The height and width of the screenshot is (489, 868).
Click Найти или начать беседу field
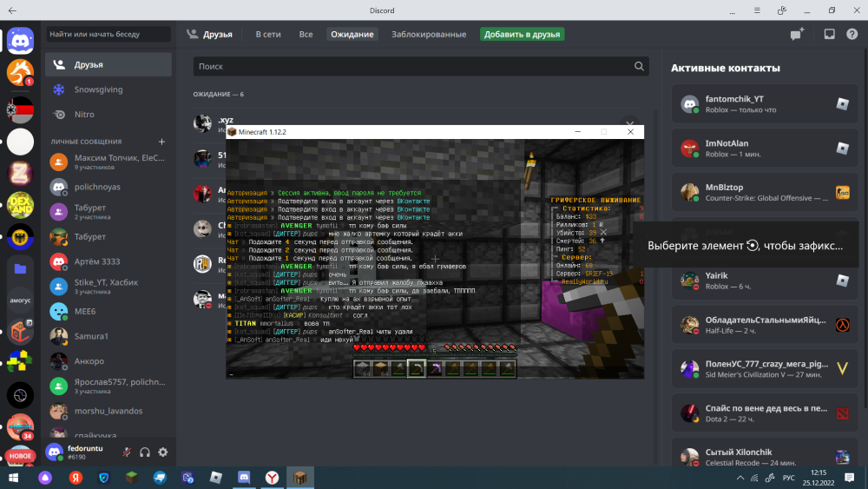point(108,35)
